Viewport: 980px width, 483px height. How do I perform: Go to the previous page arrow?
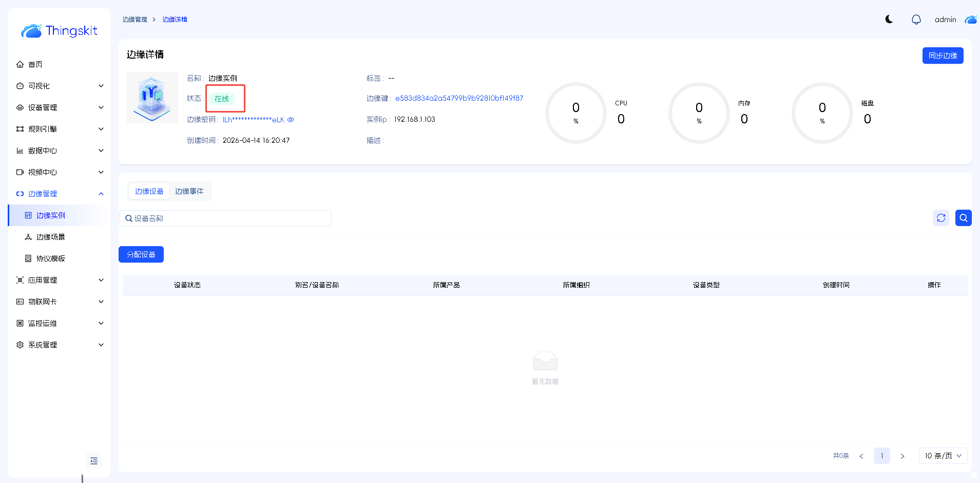pyautogui.click(x=861, y=456)
